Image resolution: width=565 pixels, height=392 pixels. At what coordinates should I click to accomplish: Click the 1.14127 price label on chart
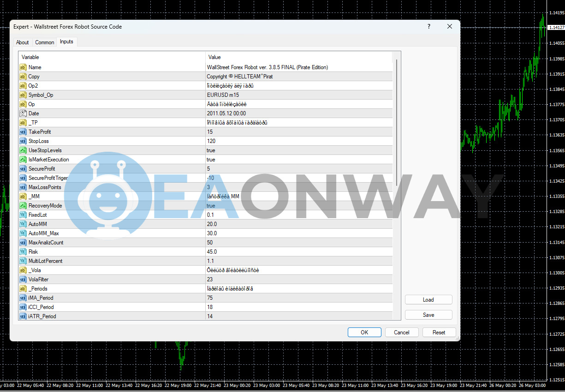(x=556, y=28)
